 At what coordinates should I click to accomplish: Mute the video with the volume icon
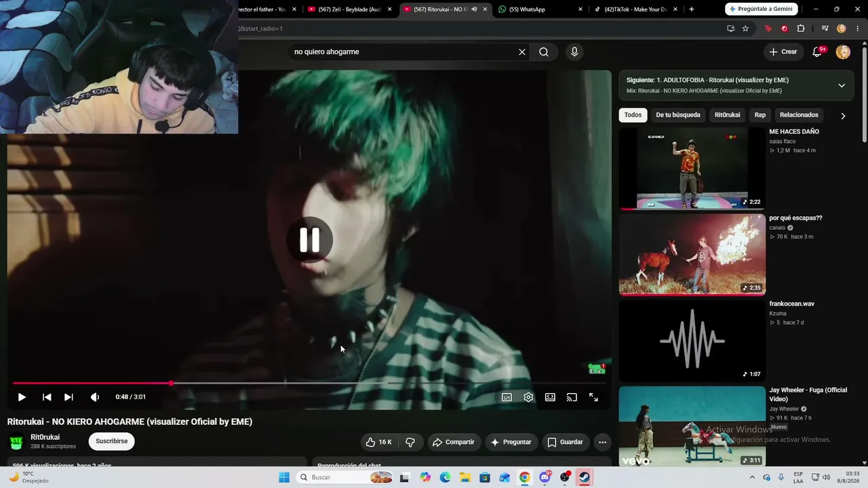click(95, 397)
